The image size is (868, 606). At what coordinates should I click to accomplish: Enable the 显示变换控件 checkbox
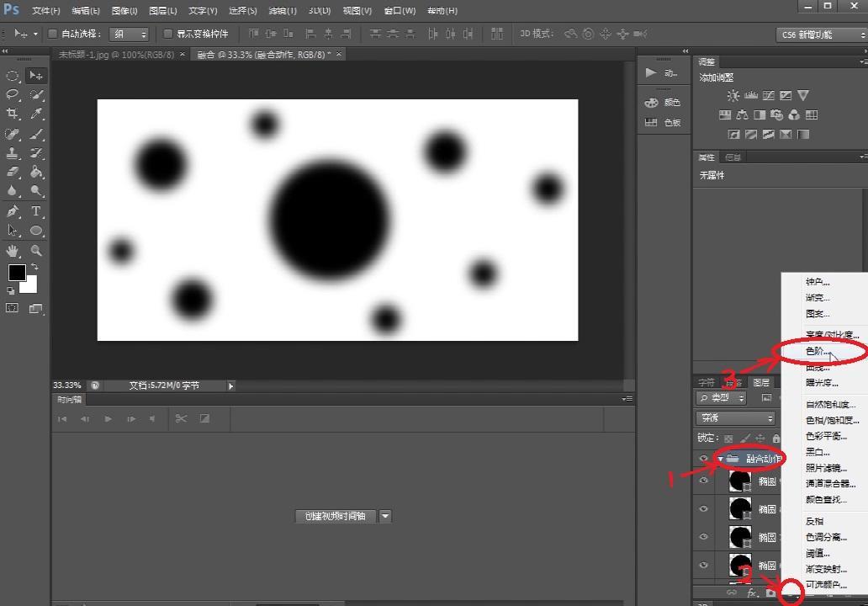coord(167,34)
